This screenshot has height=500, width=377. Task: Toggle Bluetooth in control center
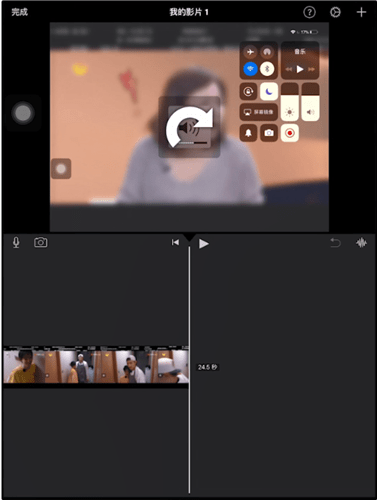pos(267,69)
